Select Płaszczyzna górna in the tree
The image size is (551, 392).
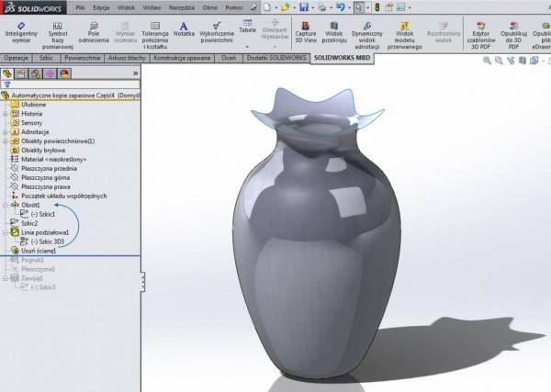[46, 177]
